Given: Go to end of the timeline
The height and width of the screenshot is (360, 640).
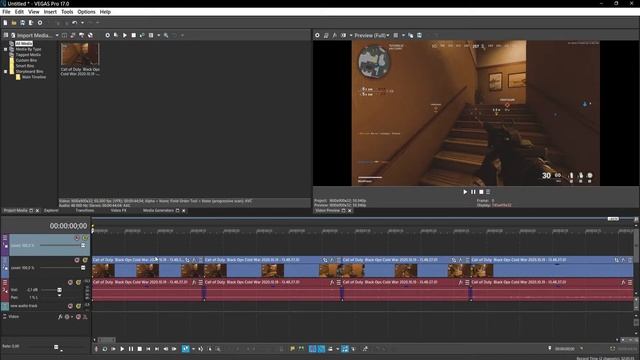Looking at the screenshot, I should tap(157, 349).
